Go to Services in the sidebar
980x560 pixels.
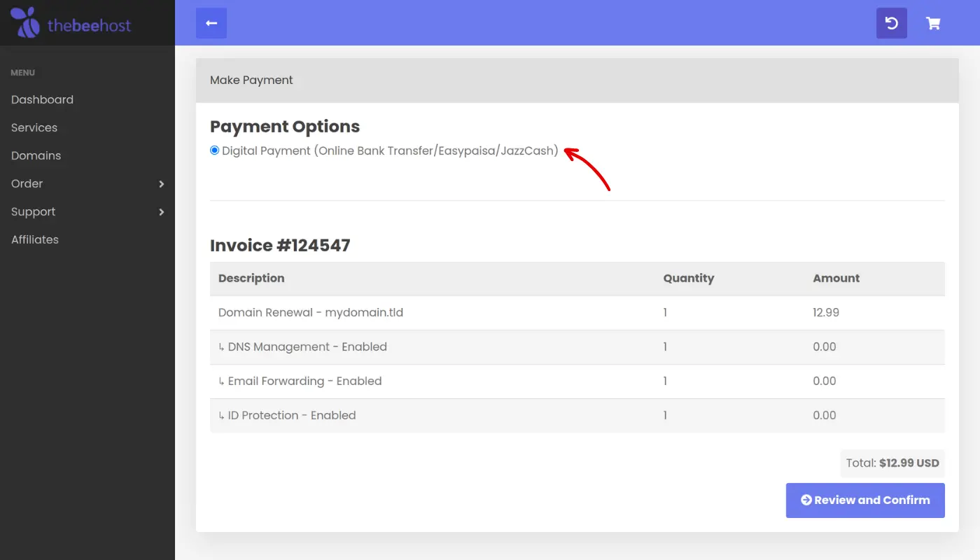pos(34,127)
